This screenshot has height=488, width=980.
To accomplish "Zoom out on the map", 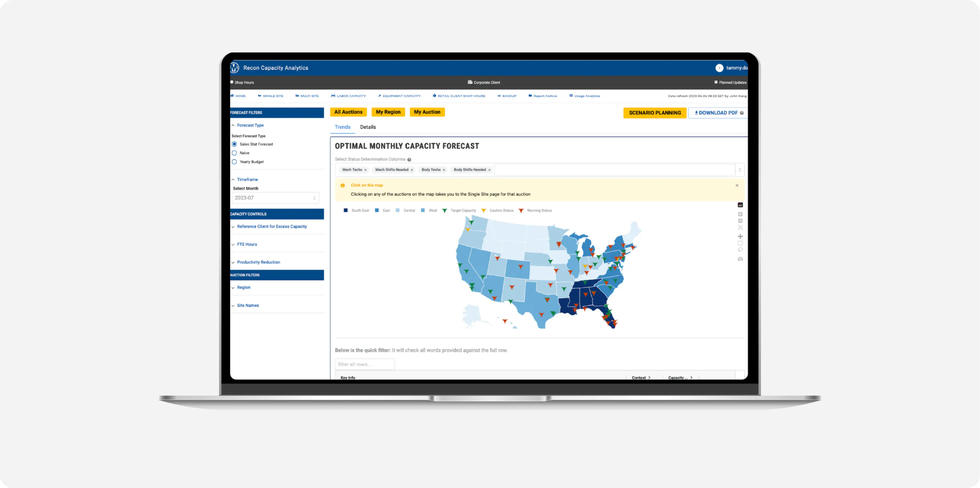I will (x=740, y=221).
